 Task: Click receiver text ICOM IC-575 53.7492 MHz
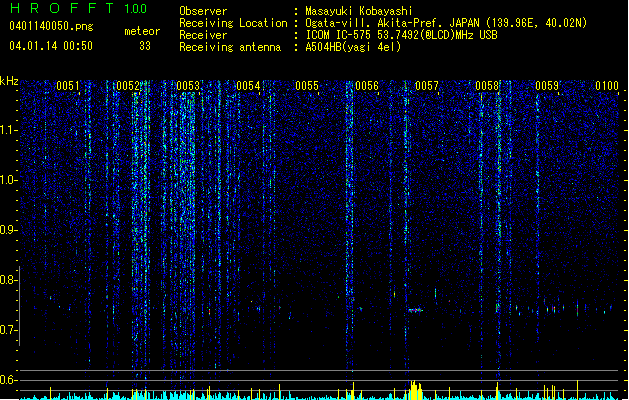[x=402, y=35]
